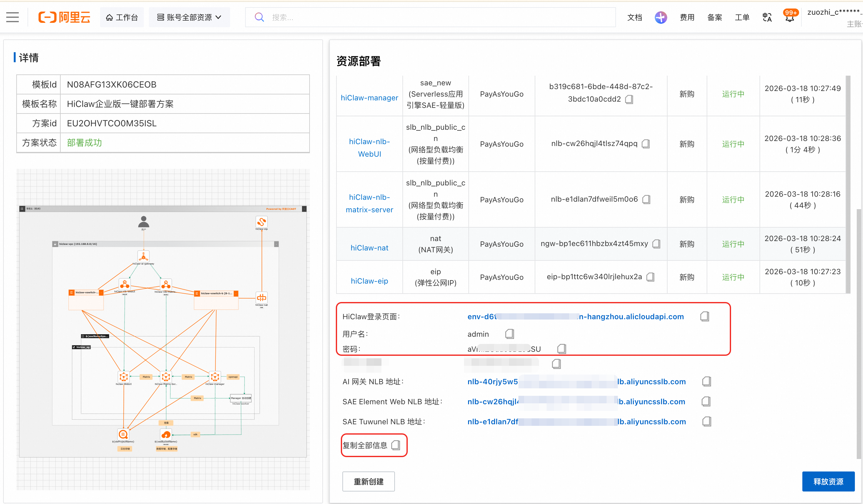Viewport: 863px width, 504px height.
Task: Click 运行中 status in hiClaw-nat row
Action: pos(733,244)
